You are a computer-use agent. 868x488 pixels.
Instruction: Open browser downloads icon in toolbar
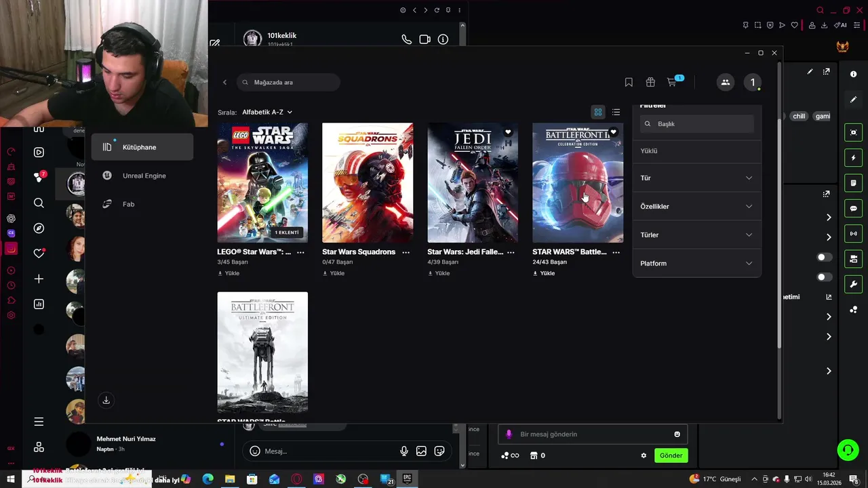(824, 25)
